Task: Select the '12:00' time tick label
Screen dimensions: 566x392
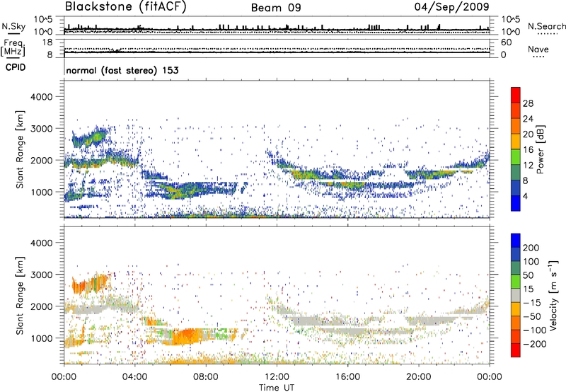Action: 277,377
